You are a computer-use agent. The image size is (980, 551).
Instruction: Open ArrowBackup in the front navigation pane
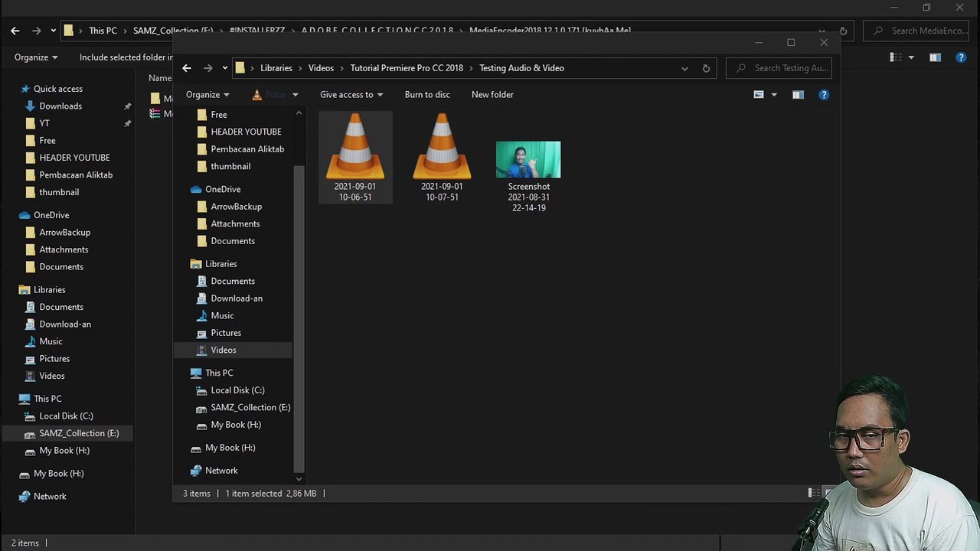pyautogui.click(x=236, y=207)
